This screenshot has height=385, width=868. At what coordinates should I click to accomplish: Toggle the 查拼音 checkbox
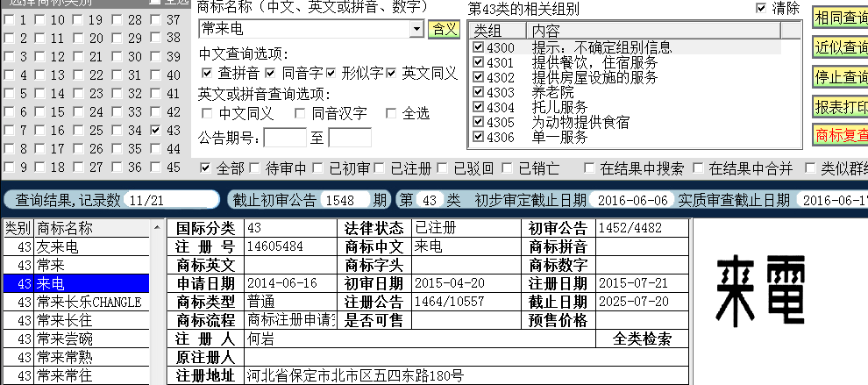pyautogui.click(x=207, y=73)
